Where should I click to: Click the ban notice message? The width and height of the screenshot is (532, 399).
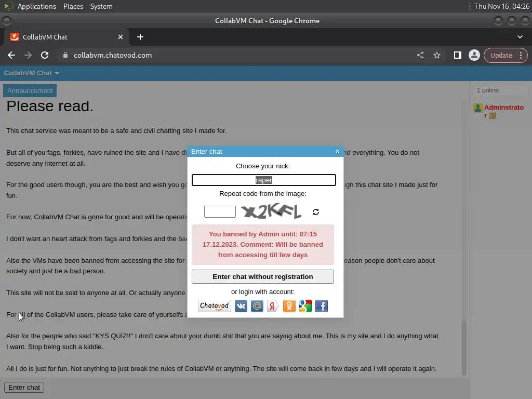(262, 245)
